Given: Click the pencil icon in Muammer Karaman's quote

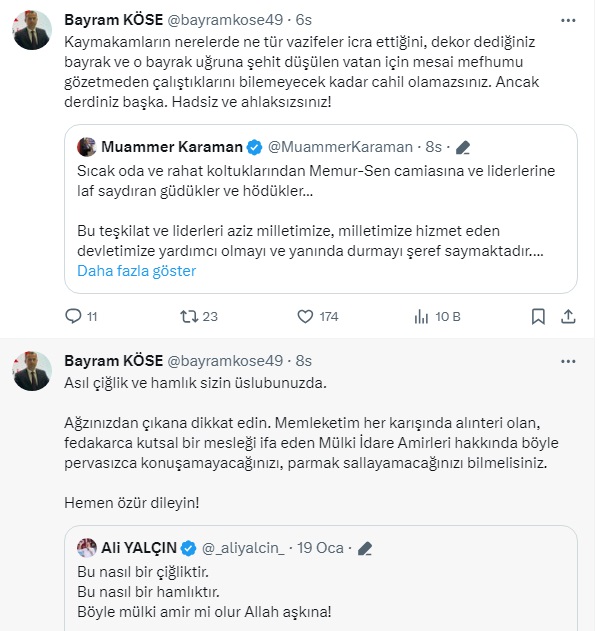Looking at the screenshot, I should (462, 147).
